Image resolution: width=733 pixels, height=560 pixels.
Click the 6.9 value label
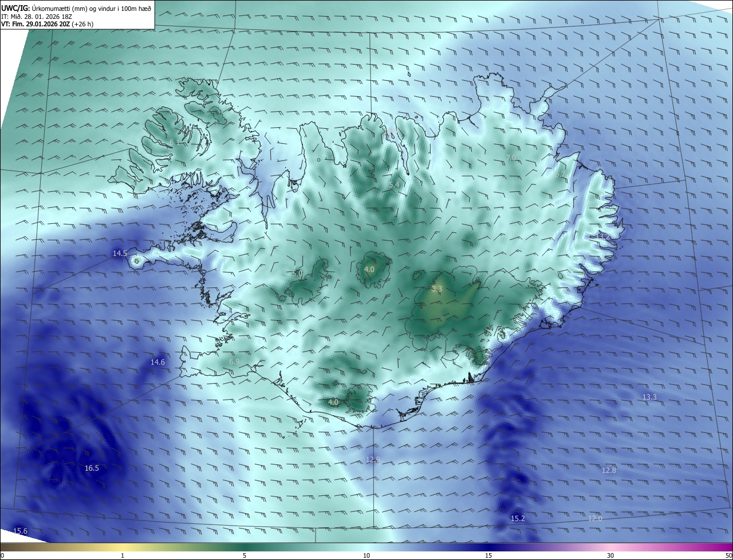tap(234, 362)
